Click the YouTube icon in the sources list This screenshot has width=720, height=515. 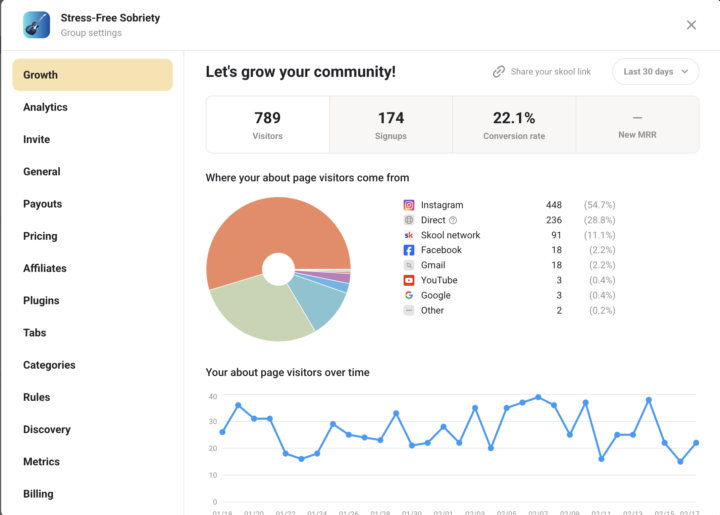coord(409,280)
